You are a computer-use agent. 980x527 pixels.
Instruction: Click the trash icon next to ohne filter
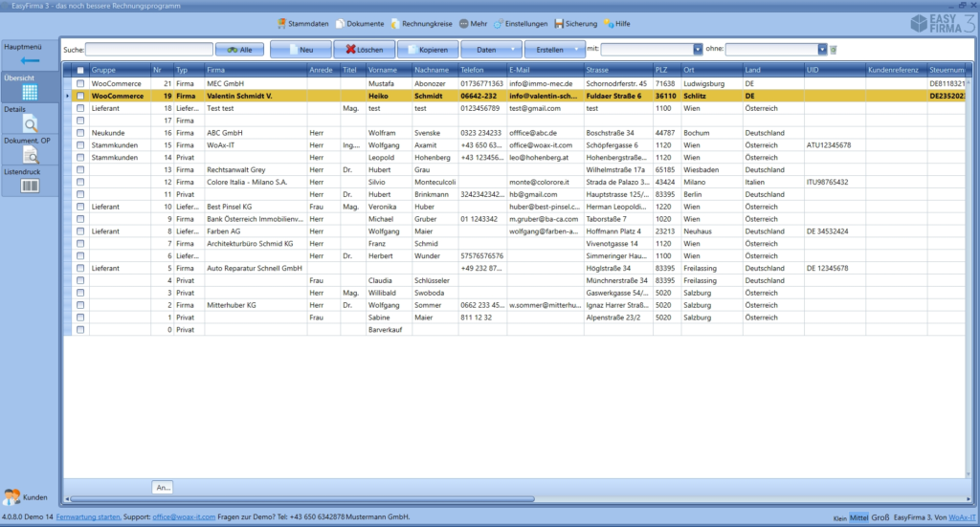(x=834, y=49)
